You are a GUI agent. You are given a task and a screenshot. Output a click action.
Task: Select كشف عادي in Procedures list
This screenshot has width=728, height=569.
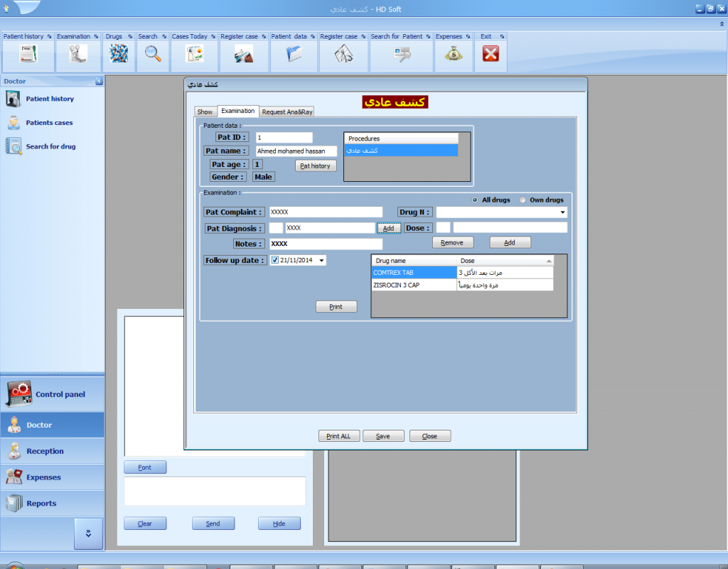coord(401,151)
